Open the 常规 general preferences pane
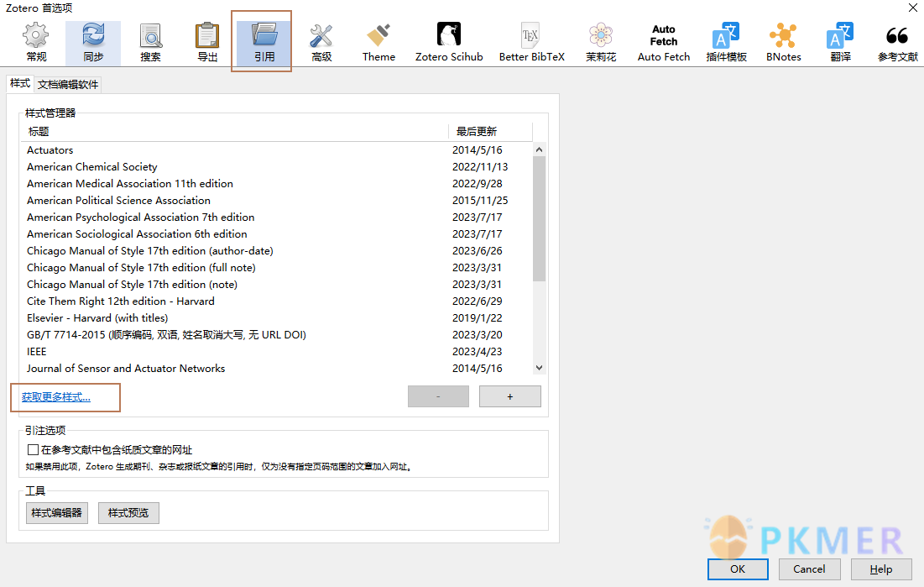 pos(36,43)
